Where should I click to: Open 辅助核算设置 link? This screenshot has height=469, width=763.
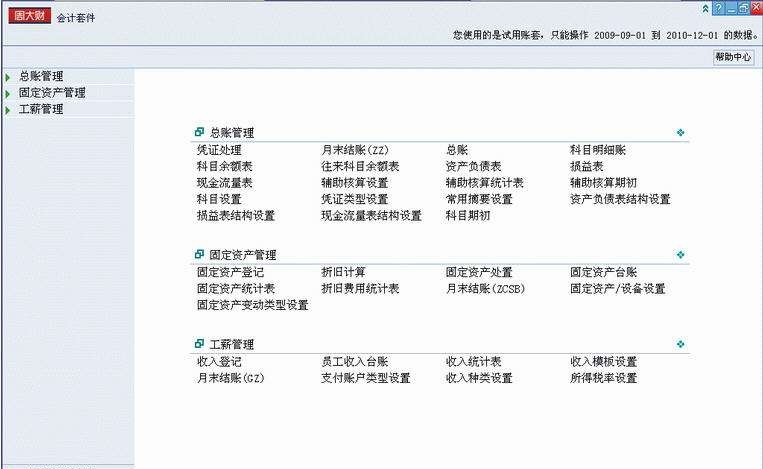click(x=355, y=183)
